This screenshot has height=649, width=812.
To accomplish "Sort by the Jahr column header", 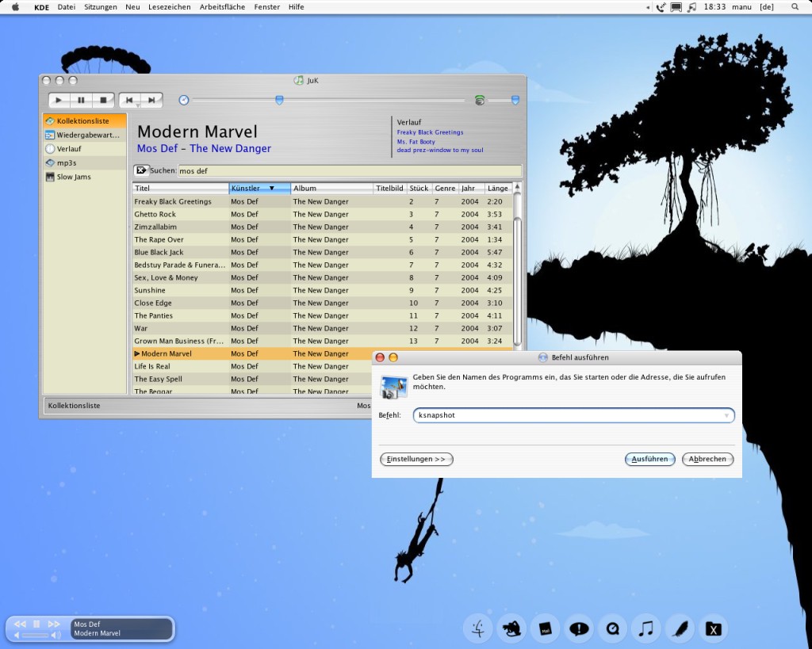I will 471,189.
